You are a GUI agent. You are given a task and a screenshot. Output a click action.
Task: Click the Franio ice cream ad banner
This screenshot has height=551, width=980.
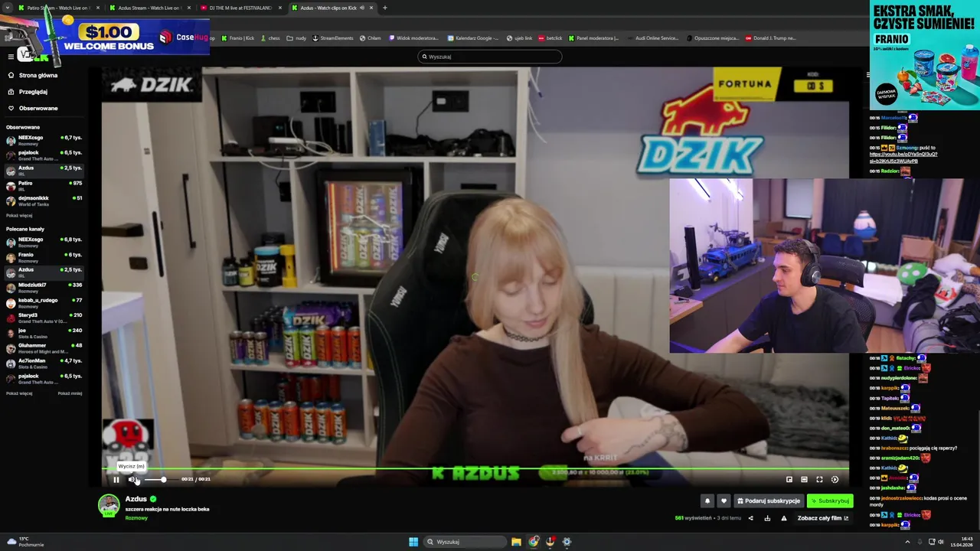pos(924,55)
